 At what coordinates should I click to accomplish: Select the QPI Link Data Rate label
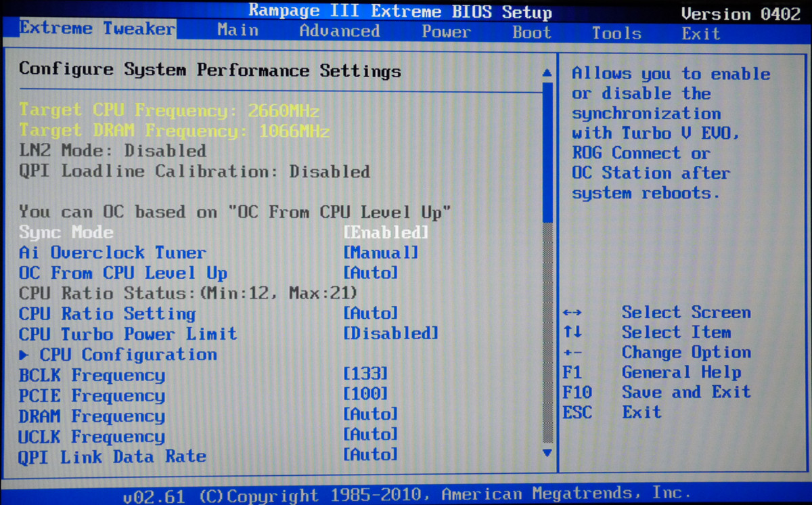point(112,457)
